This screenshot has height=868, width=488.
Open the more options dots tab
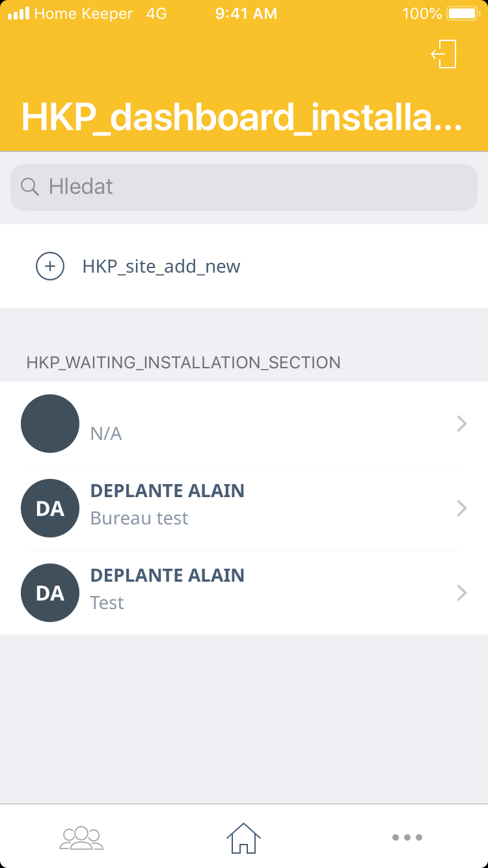click(407, 837)
